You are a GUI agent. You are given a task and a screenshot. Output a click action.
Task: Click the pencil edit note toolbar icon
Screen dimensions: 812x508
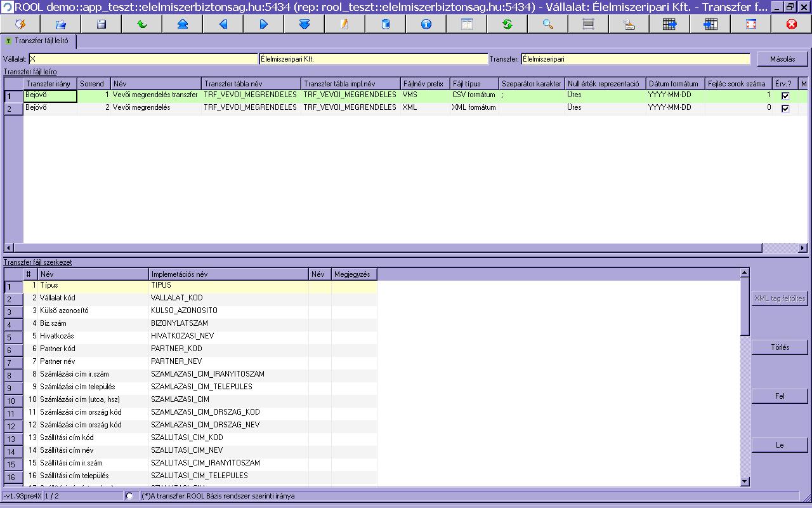point(344,24)
